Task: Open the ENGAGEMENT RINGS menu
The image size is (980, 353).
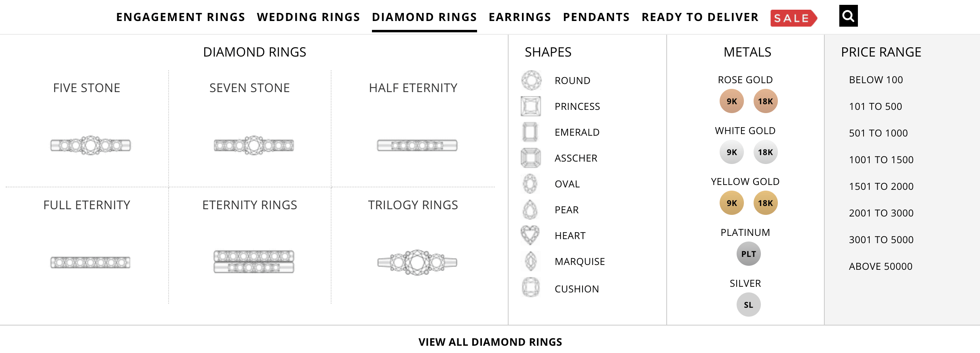Action: click(x=180, y=17)
